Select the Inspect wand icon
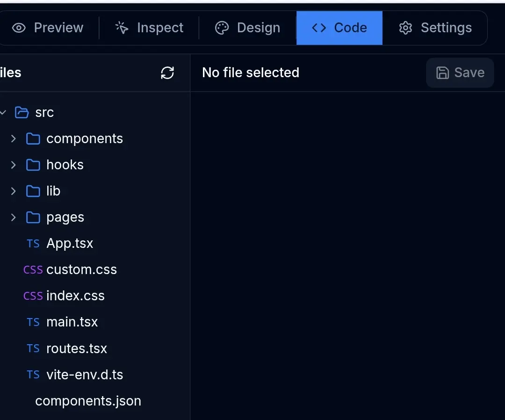Image resolution: width=505 pixels, height=420 pixels. (x=121, y=28)
